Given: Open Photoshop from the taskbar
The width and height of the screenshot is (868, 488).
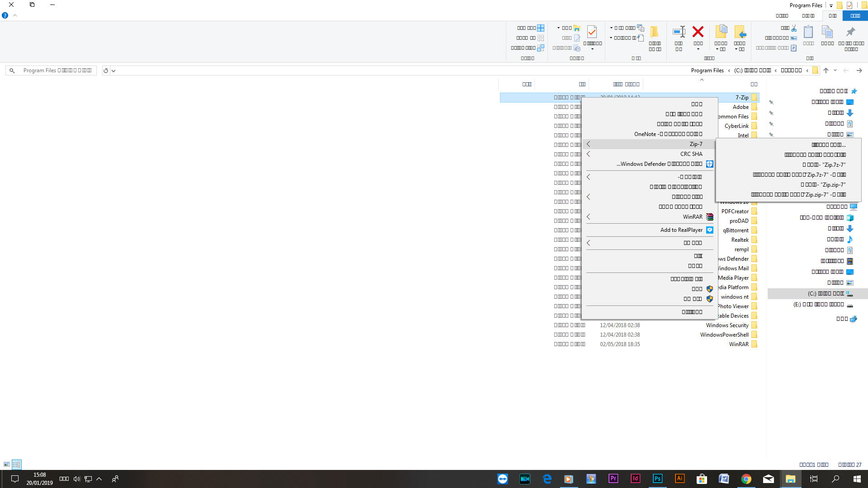Looking at the screenshot, I should pos(657,479).
